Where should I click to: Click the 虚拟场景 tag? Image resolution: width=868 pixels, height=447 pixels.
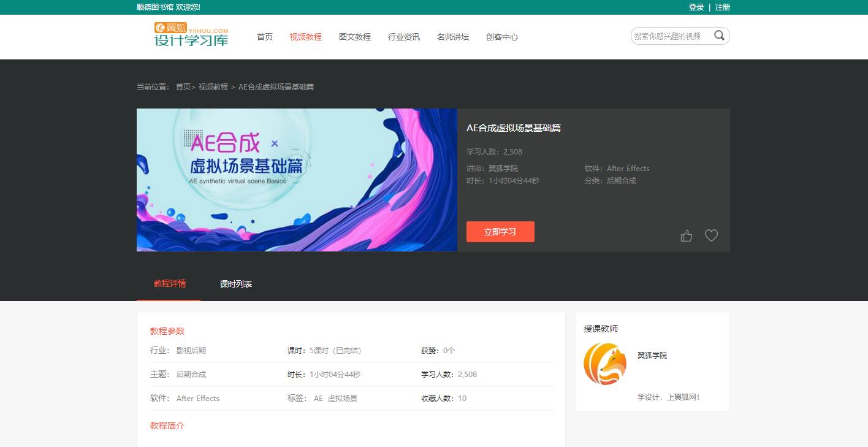[343, 399]
